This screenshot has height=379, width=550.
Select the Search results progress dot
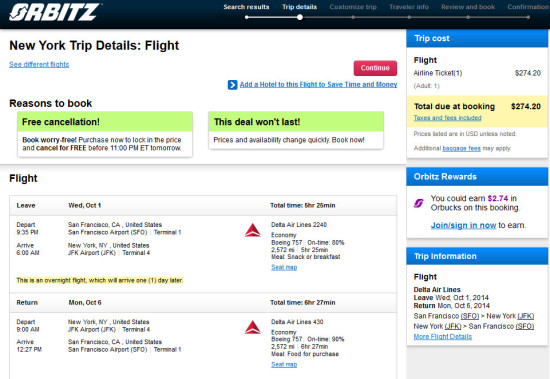[x=247, y=17]
